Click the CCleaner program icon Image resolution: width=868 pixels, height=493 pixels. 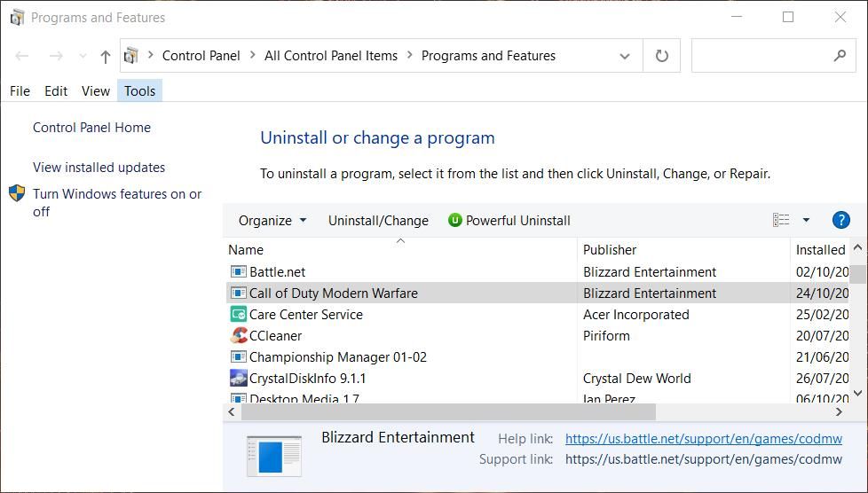pos(239,335)
